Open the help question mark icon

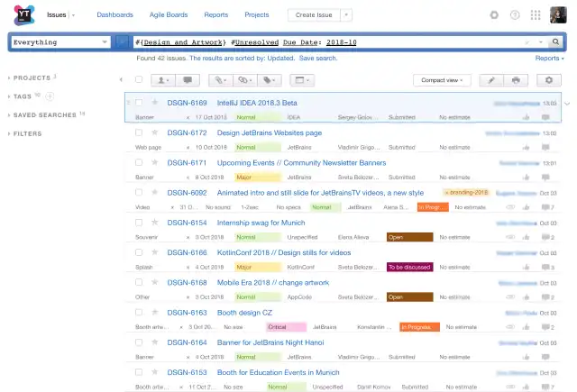(515, 15)
